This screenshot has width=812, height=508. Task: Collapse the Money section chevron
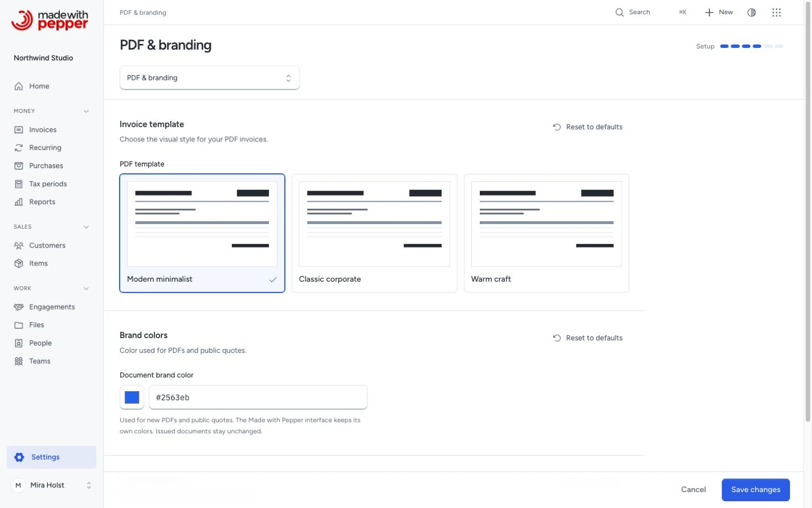[86, 111]
